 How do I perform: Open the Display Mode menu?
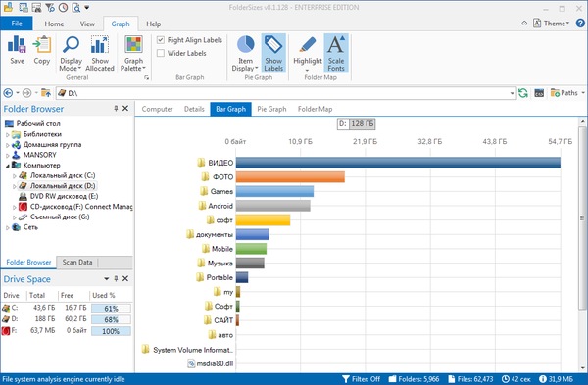point(71,53)
